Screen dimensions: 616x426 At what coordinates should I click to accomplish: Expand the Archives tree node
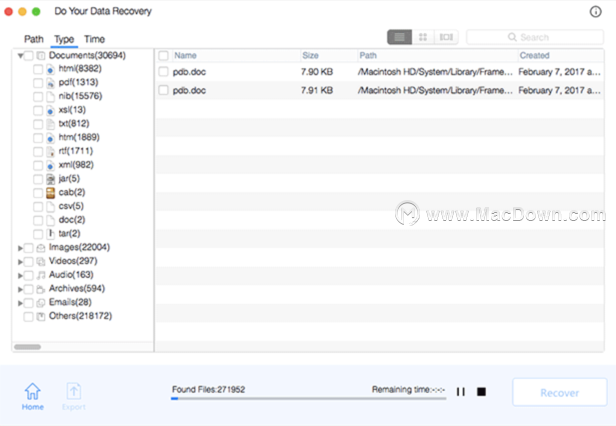click(20, 290)
